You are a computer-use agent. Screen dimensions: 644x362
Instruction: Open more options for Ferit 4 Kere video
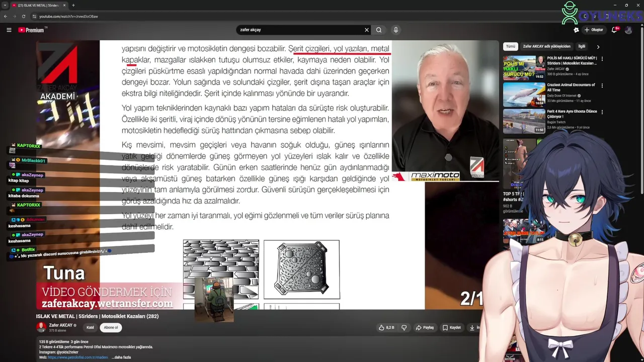coord(602,112)
